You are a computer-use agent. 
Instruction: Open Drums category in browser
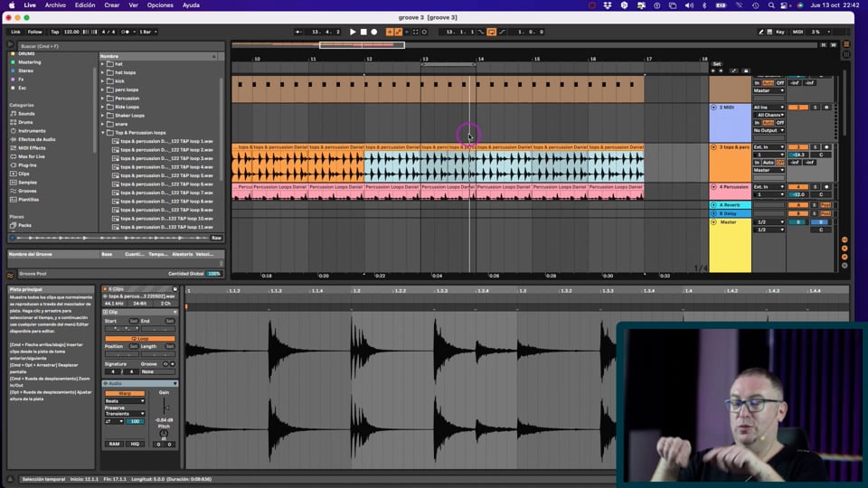[x=25, y=122]
